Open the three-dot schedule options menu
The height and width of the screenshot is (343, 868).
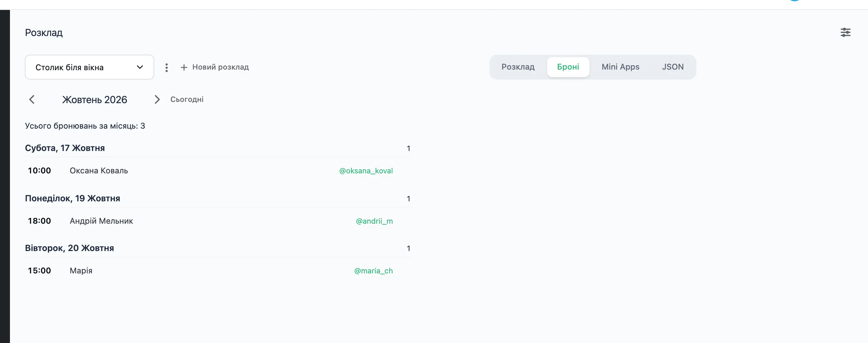coord(166,67)
